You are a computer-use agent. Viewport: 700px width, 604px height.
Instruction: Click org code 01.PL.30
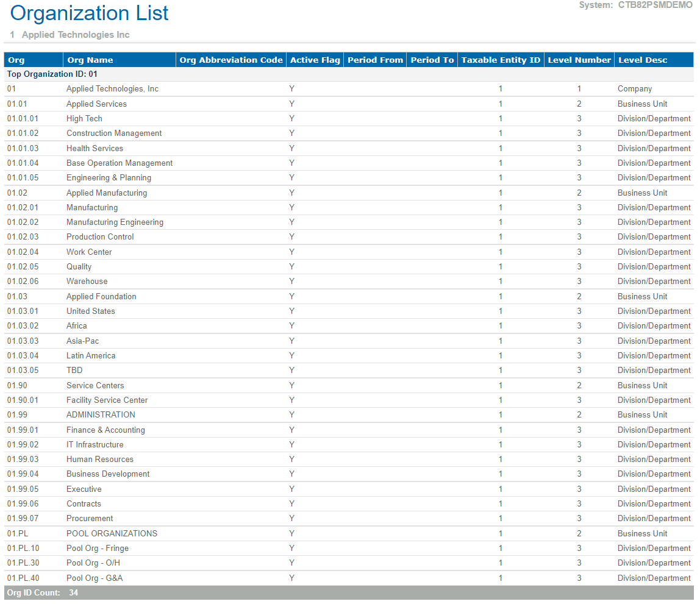tap(23, 563)
